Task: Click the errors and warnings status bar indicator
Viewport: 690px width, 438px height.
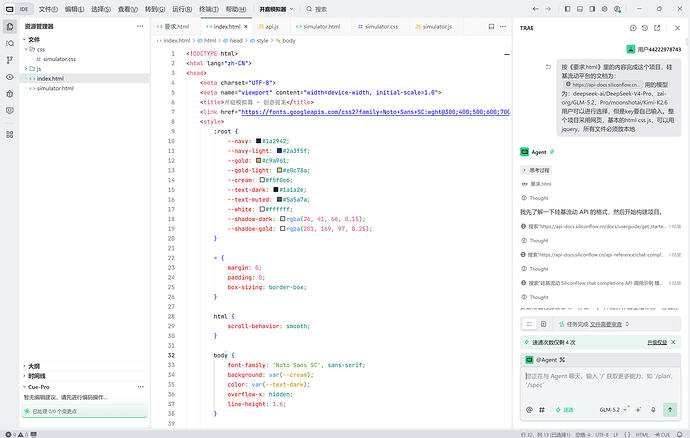Action: point(18,434)
